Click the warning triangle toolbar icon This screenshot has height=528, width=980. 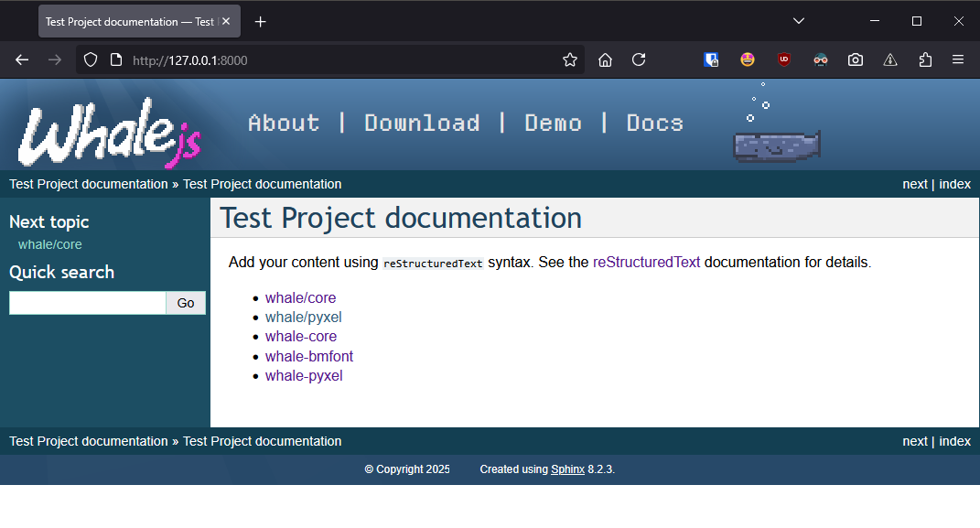click(x=890, y=60)
